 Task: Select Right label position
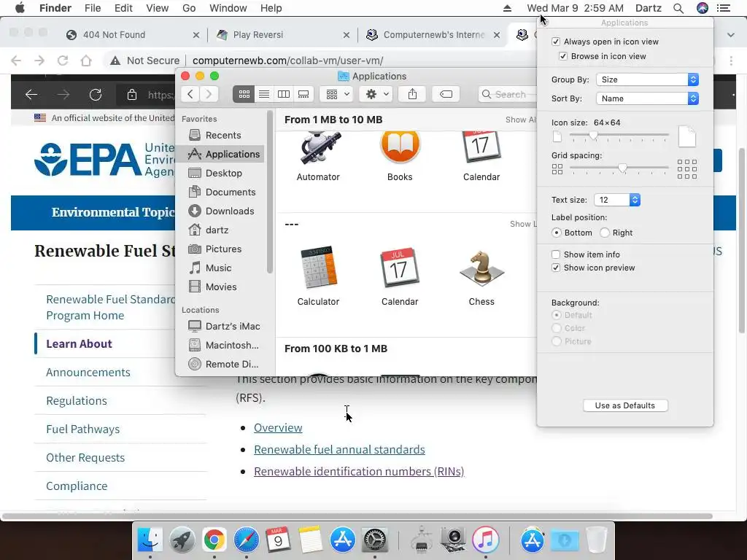coord(605,233)
